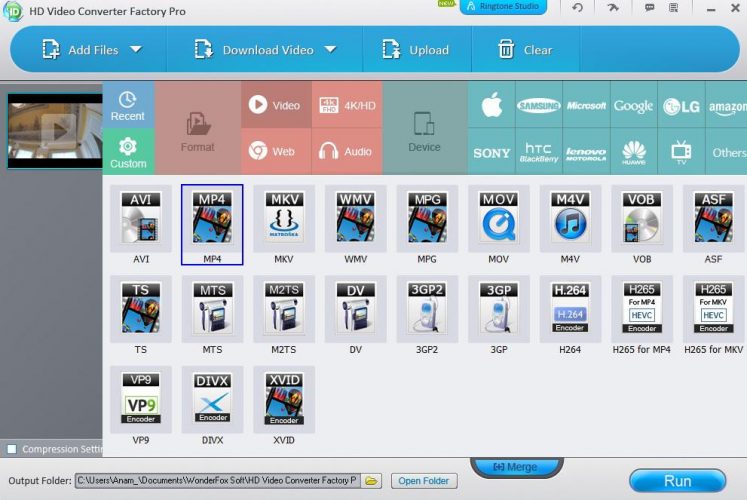
Task: Select the ASF format icon
Action: pyautogui.click(x=713, y=219)
